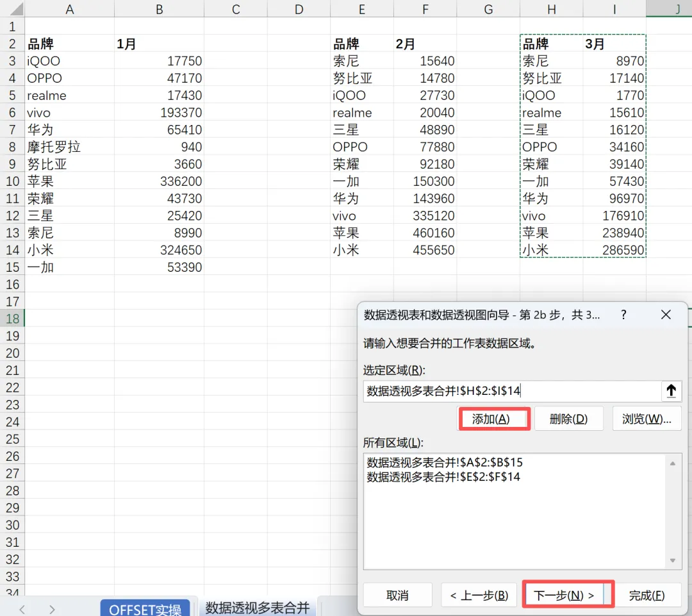Select cell with value 150300
This screenshot has width=692, height=616.
click(x=425, y=181)
